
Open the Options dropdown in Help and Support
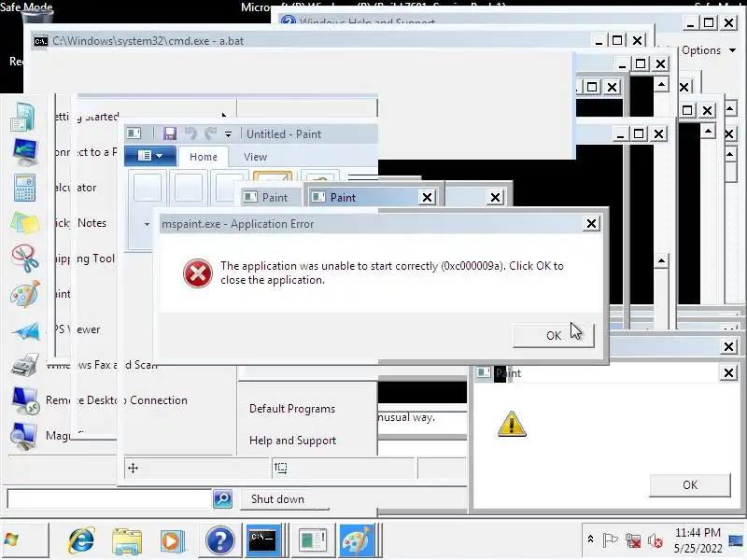709,50
